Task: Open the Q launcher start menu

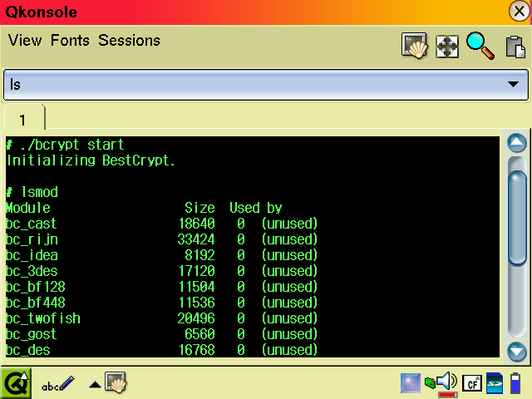Action: [x=16, y=383]
